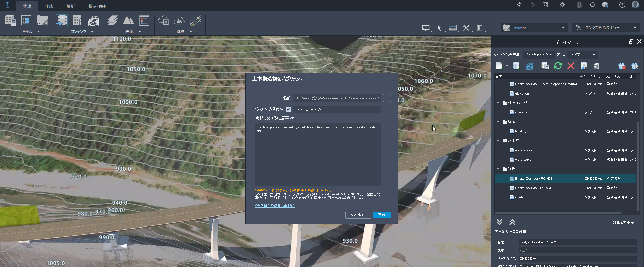Add database data source icon
Viewport: 644px width, 267px height.
pyautogui.click(x=516, y=66)
